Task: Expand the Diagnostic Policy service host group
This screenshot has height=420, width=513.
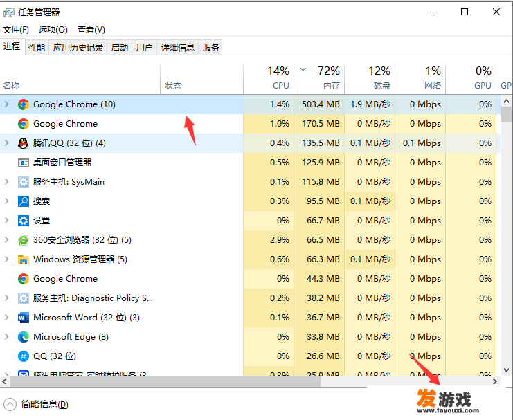Action: click(6, 298)
